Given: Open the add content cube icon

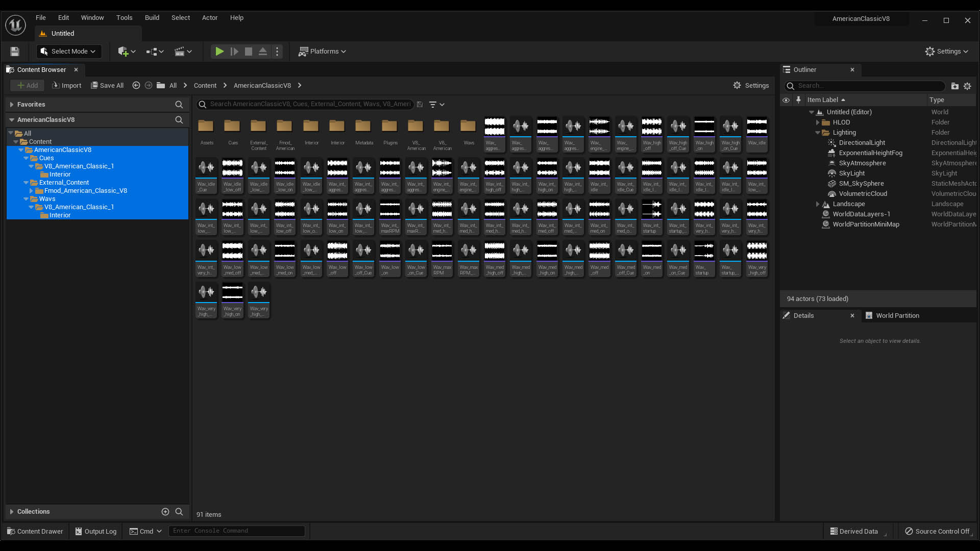Looking at the screenshot, I should 123,52.
